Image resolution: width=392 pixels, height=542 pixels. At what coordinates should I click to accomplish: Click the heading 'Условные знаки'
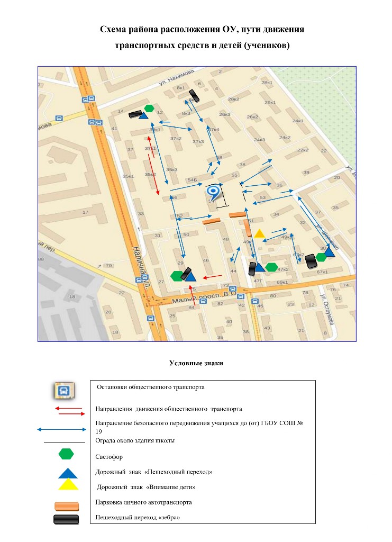196,363
